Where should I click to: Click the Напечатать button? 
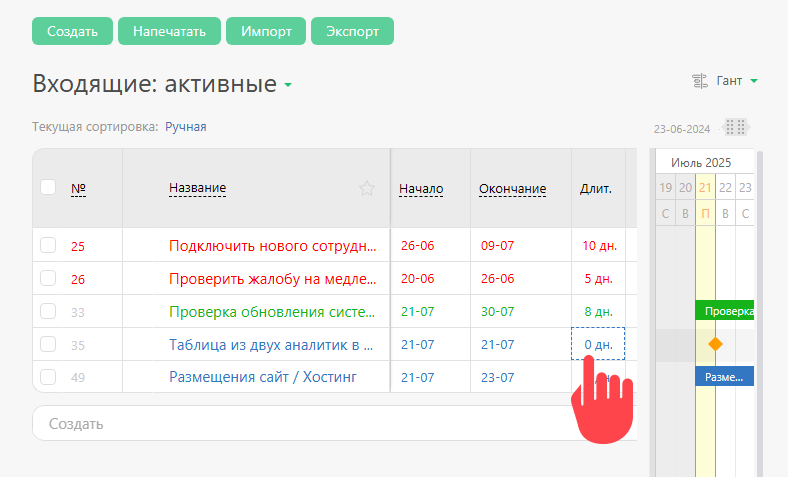pyautogui.click(x=169, y=31)
